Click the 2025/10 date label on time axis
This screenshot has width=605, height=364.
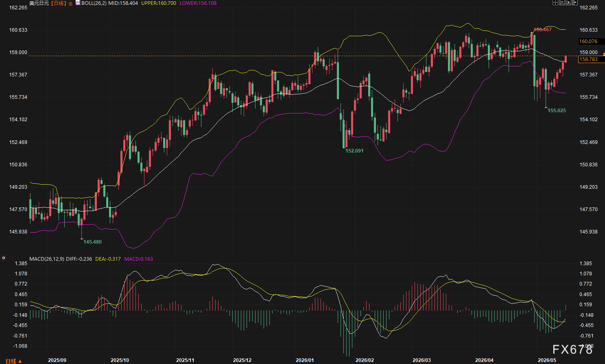click(120, 360)
